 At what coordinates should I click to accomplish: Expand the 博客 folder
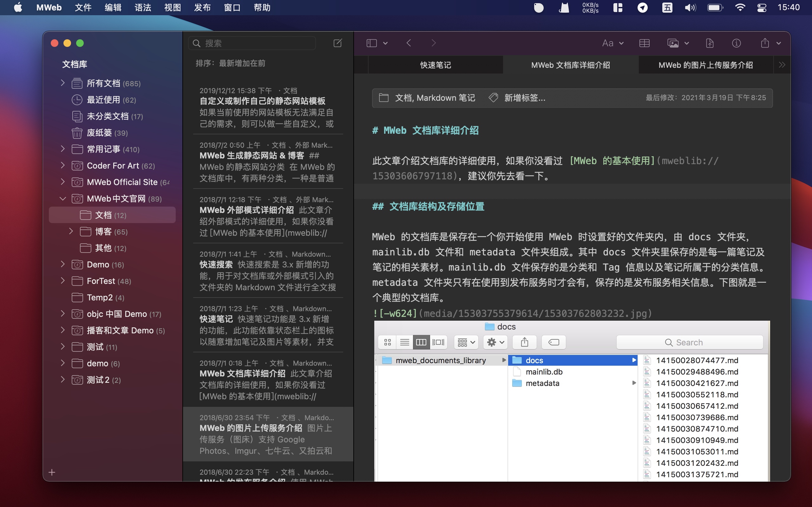71,231
